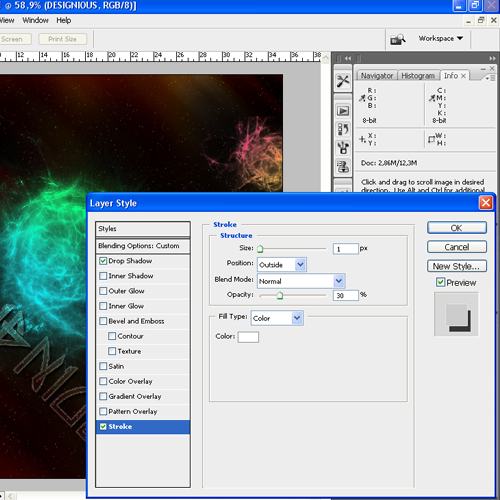The width and height of the screenshot is (500, 500).
Task: Enable the Inner Glow checkbox
Action: point(103,306)
